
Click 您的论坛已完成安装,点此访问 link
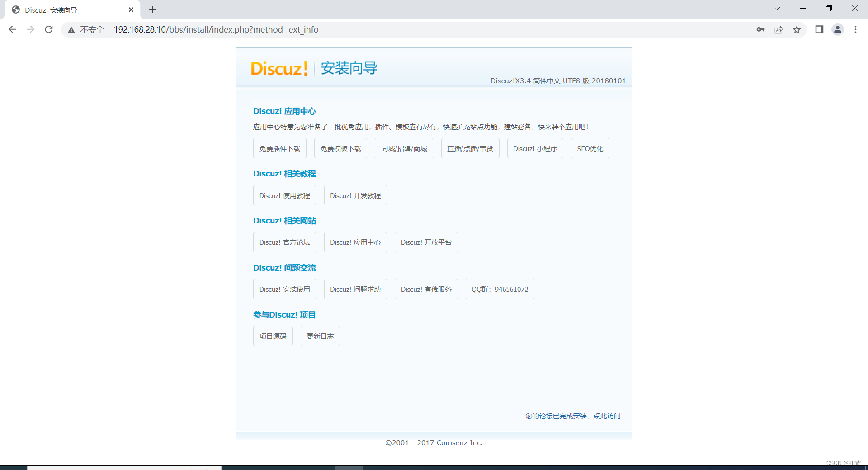(573, 416)
